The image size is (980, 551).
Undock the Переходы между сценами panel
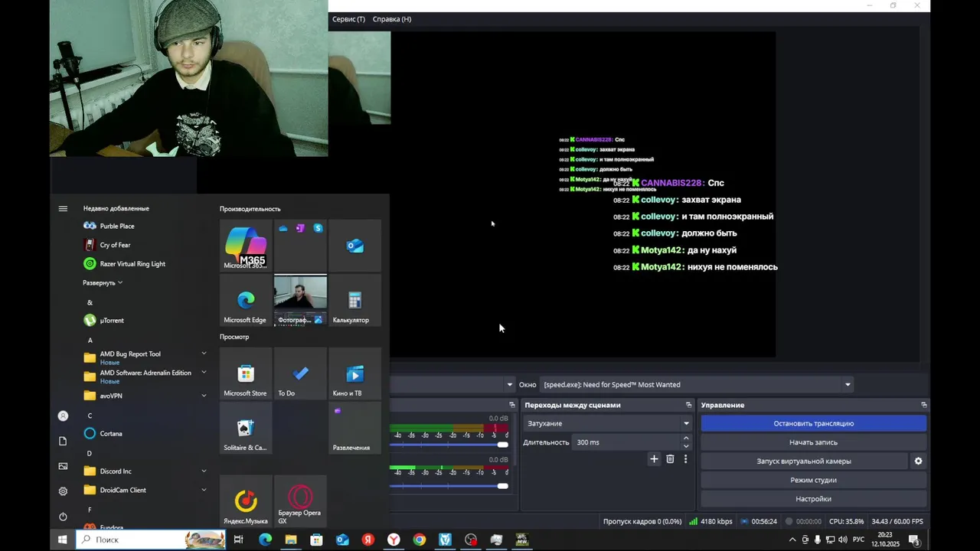pyautogui.click(x=688, y=405)
